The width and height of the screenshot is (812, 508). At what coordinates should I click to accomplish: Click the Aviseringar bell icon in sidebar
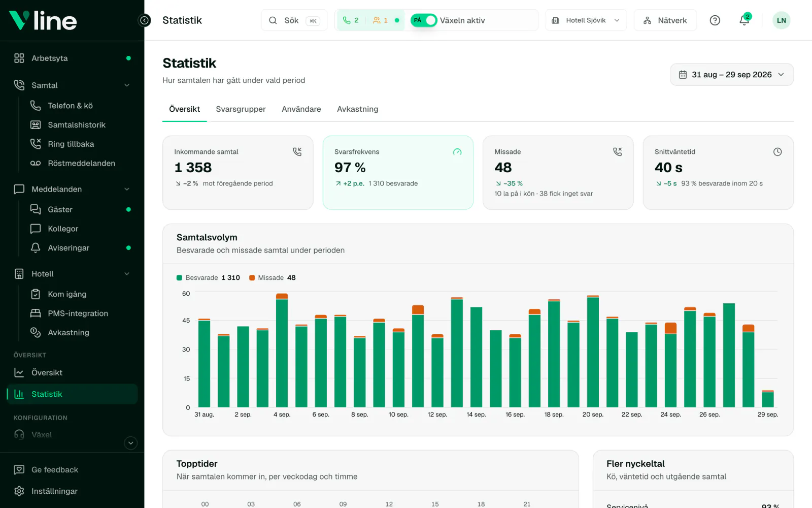coord(36,248)
